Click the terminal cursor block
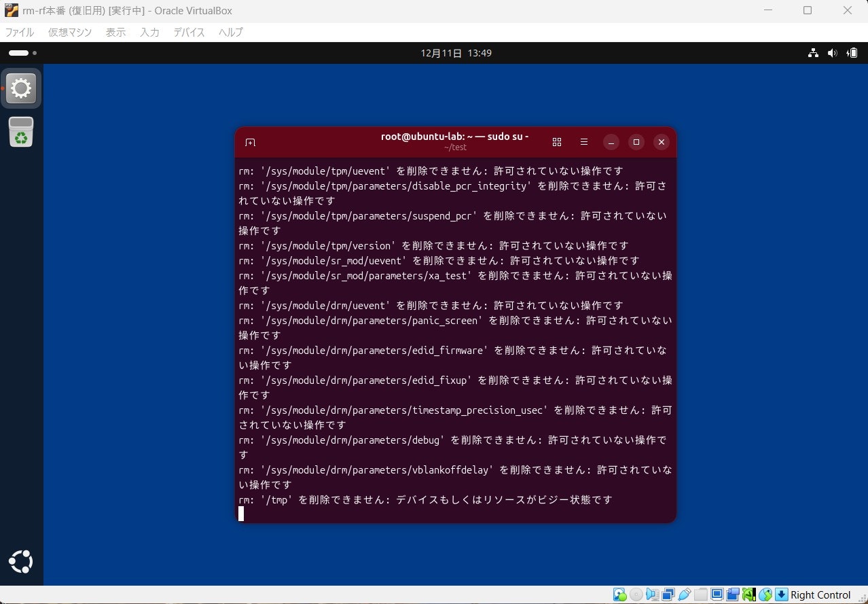Screen dimensions: 868x604 (x=241, y=514)
